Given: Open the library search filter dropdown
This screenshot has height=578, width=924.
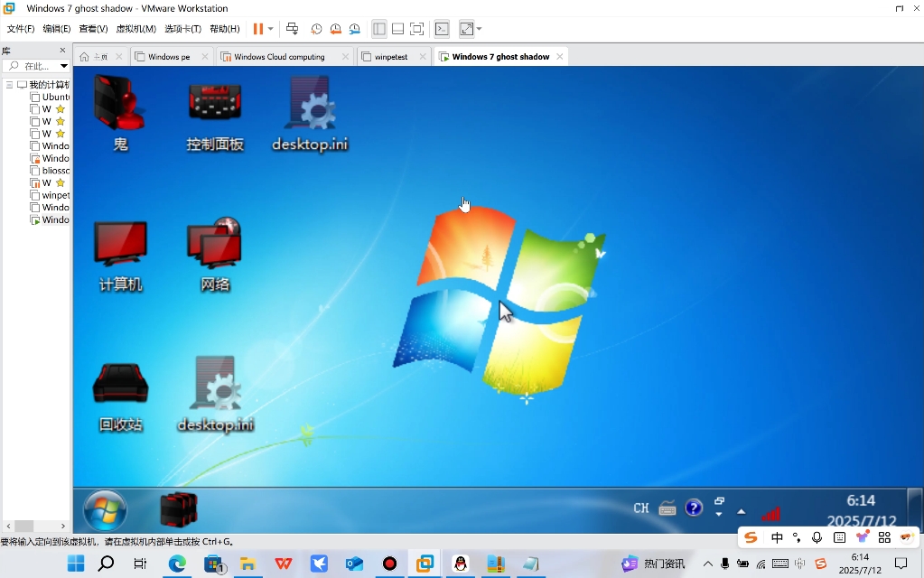Looking at the screenshot, I should point(63,66).
